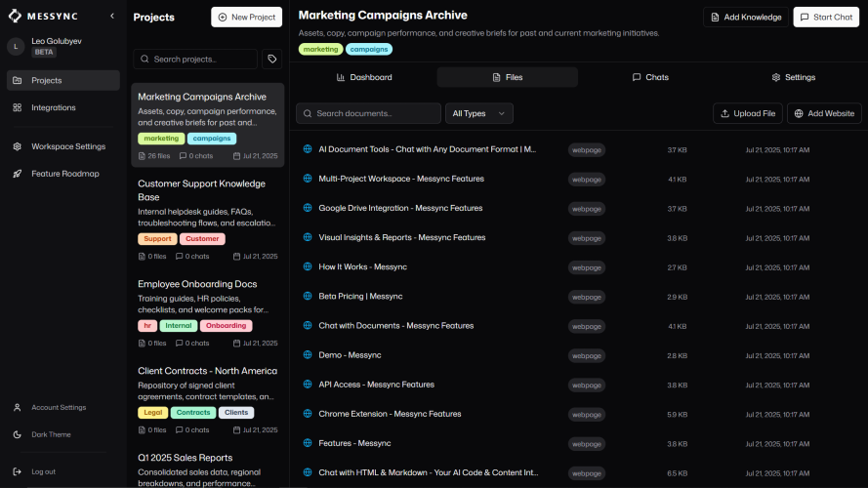Click webpage badge on Features - Messync row
This screenshot has height=488, width=868.
586,444
